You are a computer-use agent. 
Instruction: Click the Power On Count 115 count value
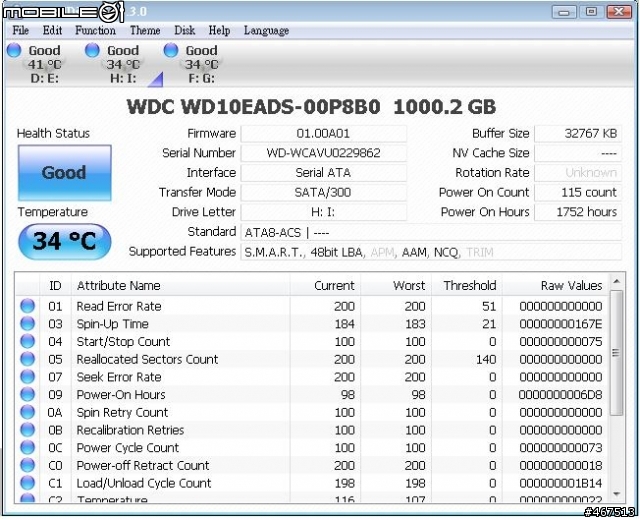pyautogui.click(x=578, y=192)
